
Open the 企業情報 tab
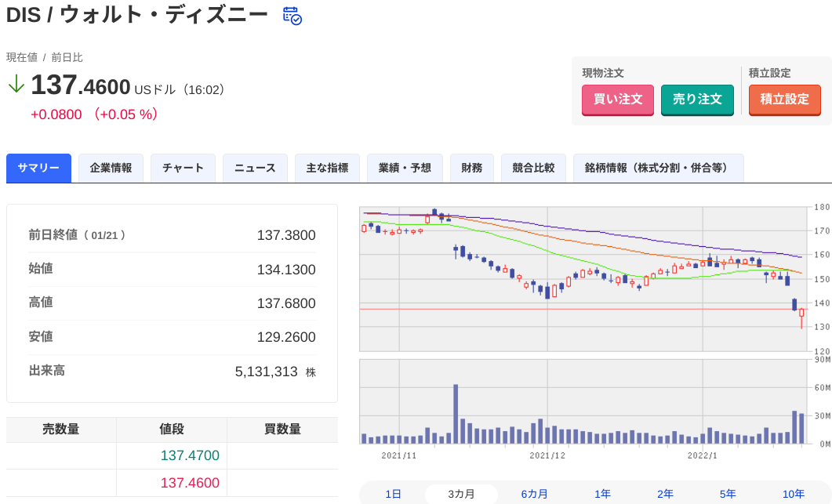point(111,169)
